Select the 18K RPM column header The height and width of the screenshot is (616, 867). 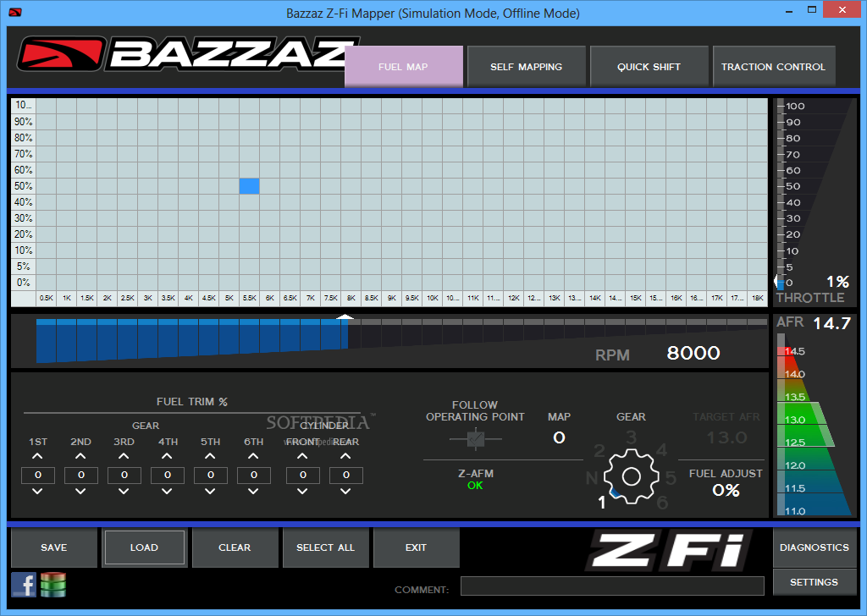click(758, 299)
